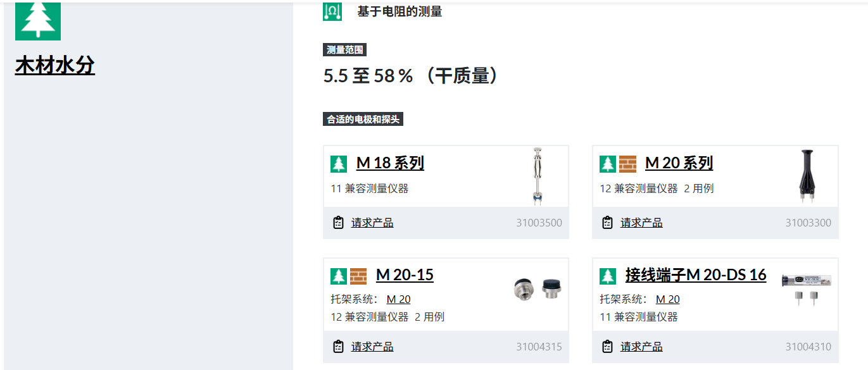The height and width of the screenshot is (370, 868).
Task: Click the brick wall icon beside M 20-15
Action: tap(358, 276)
